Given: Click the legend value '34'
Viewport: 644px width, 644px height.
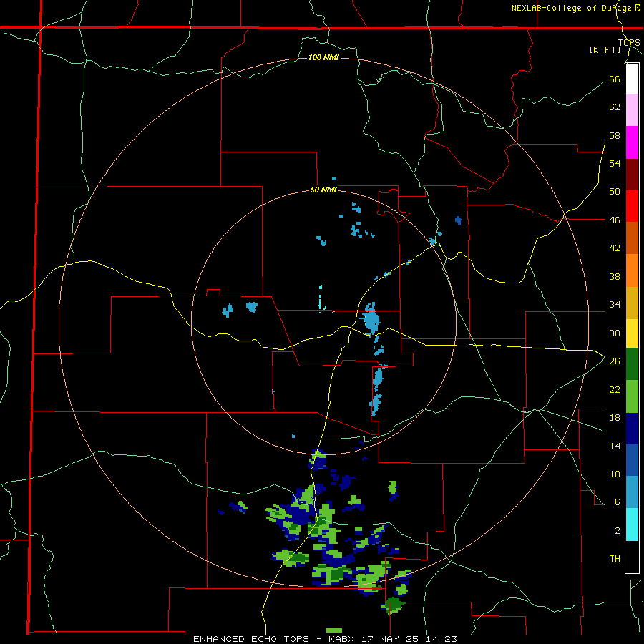Looking at the screenshot, I should [x=615, y=304].
